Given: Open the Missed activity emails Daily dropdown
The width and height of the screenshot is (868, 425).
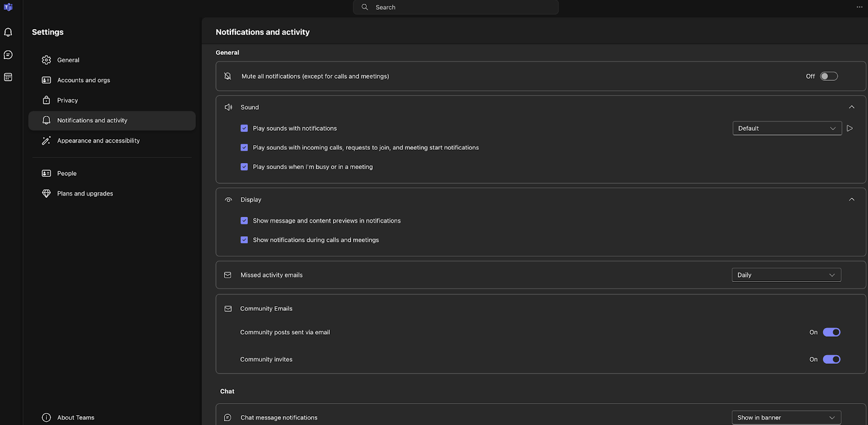Looking at the screenshot, I should tap(786, 275).
